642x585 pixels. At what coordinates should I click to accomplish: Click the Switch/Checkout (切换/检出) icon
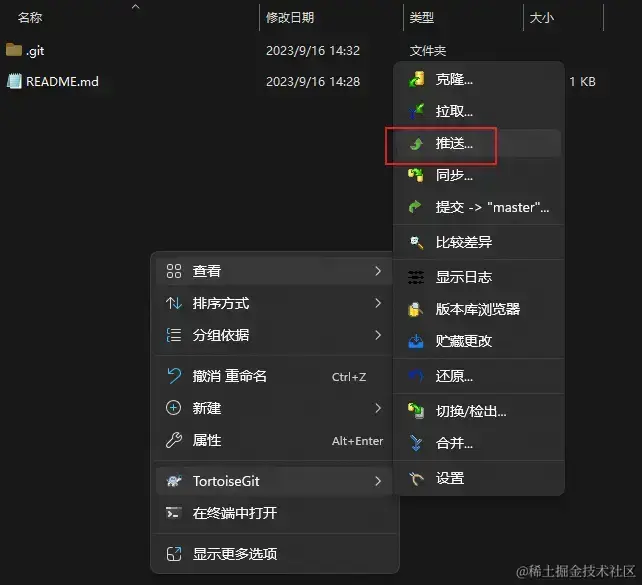tap(416, 411)
